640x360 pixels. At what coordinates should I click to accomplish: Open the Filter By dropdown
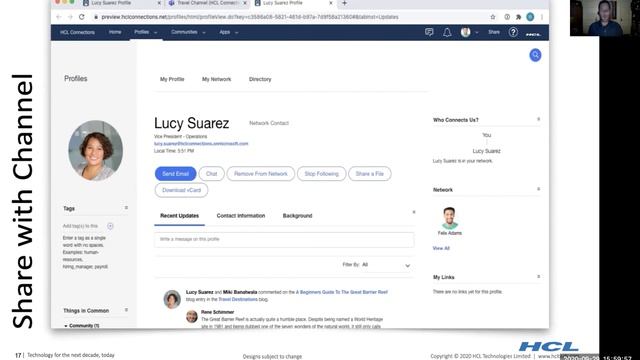tap(376, 265)
